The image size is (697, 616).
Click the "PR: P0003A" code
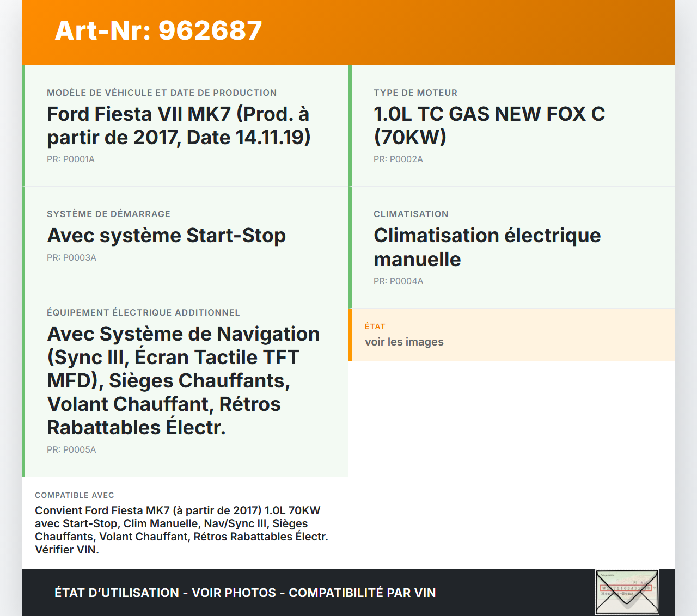click(x=71, y=258)
